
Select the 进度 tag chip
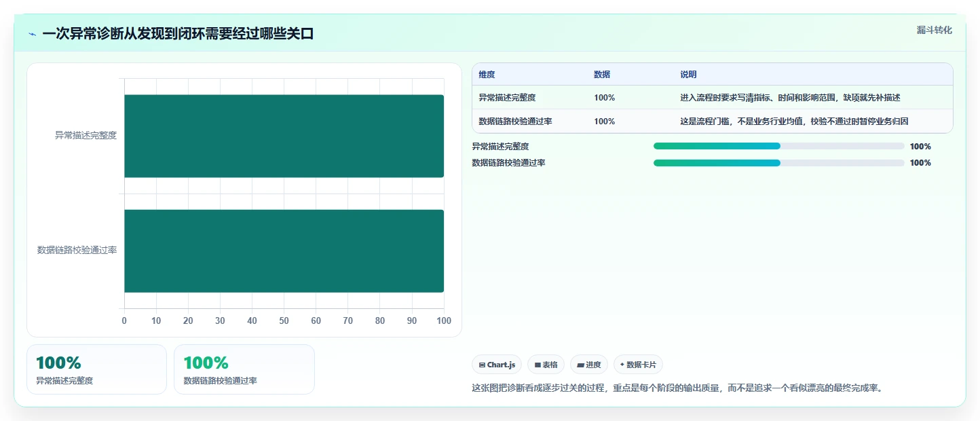pos(589,365)
